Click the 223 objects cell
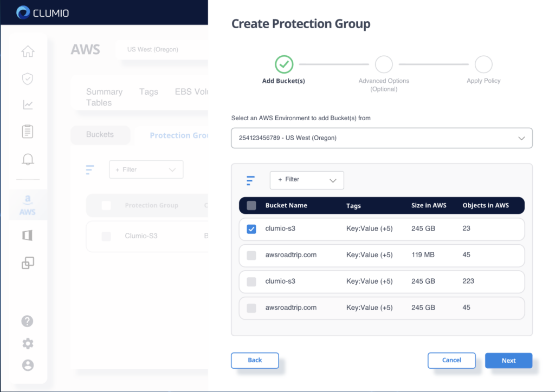This screenshot has height=392, width=555. [x=468, y=281]
